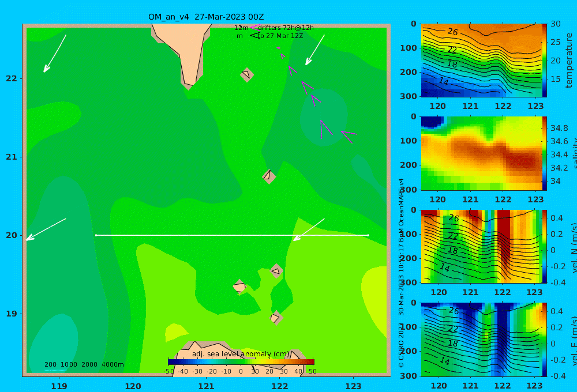Screen dimensions: 577x392
Task: Click the '34.8' tick on the salinity scale
Action: point(559,128)
